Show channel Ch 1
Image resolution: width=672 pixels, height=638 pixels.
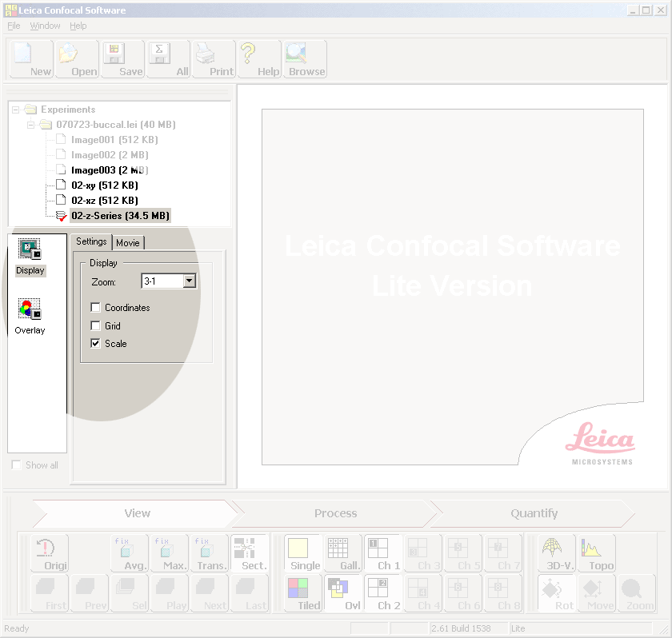click(x=383, y=552)
